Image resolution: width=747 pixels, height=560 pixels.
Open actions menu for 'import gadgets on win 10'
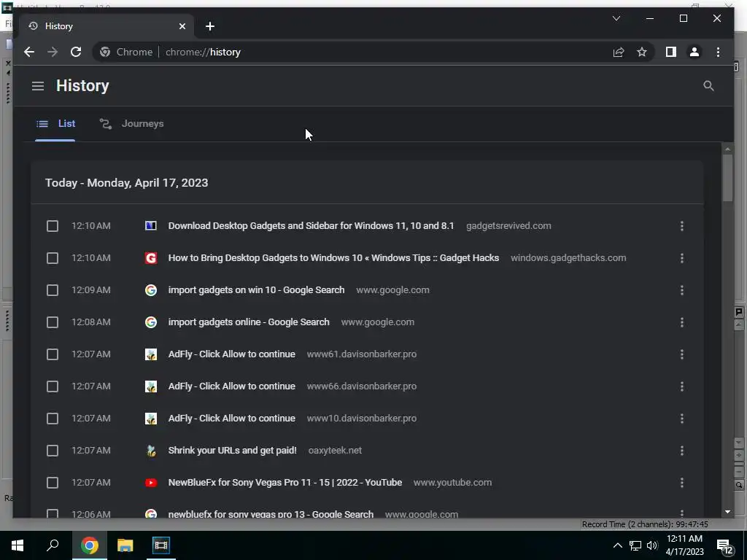(682, 290)
